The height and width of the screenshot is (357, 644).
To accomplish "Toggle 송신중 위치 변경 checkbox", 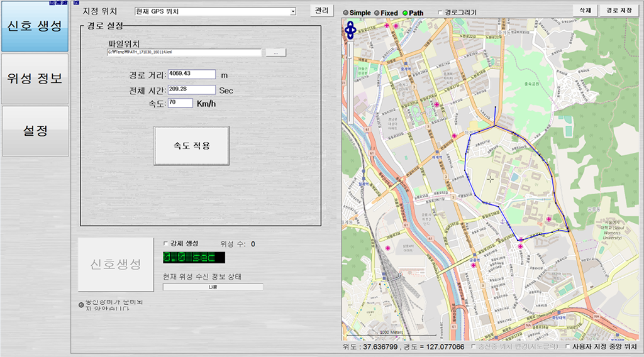I will pyautogui.click(x=474, y=347).
